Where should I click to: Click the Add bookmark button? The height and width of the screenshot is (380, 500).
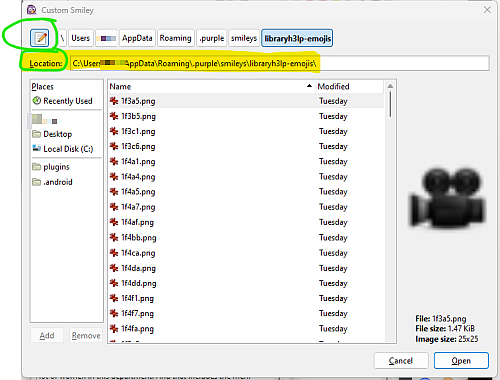(47, 335)
